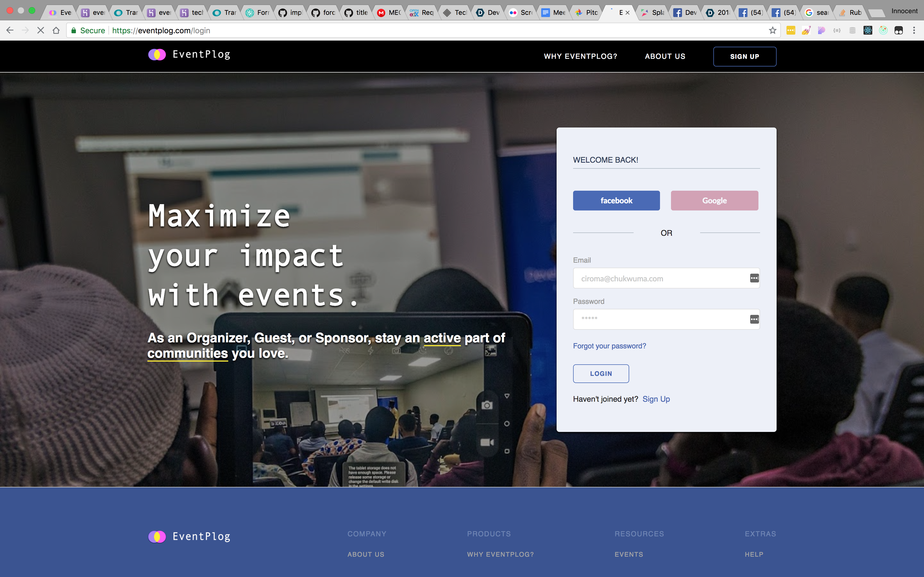Click the EventPlog footer logo

189,537
